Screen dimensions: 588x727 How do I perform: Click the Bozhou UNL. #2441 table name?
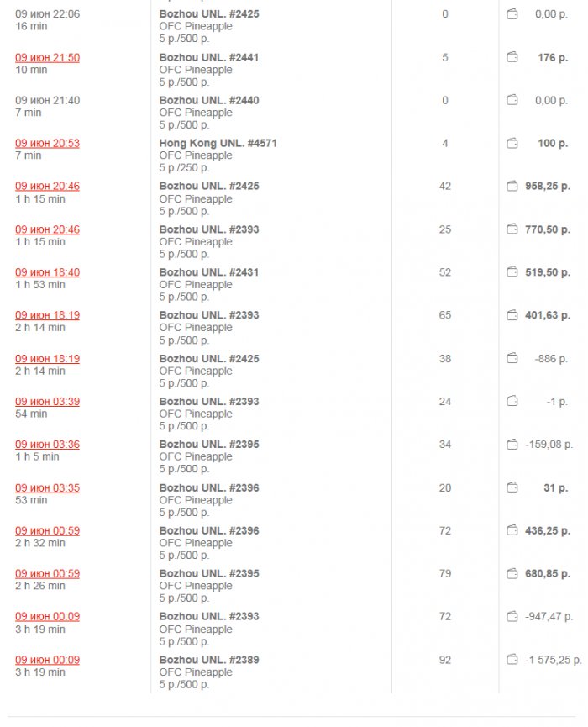(209, 58)
